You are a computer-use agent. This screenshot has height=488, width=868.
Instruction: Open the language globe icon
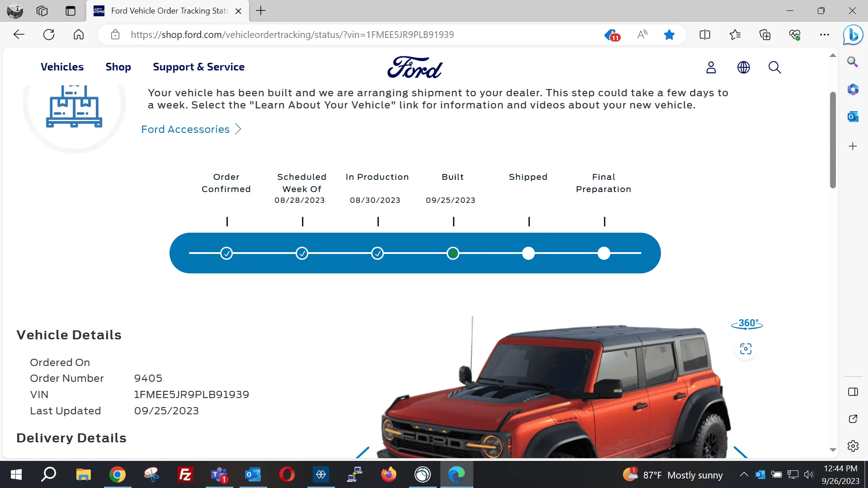click(744, 67)
